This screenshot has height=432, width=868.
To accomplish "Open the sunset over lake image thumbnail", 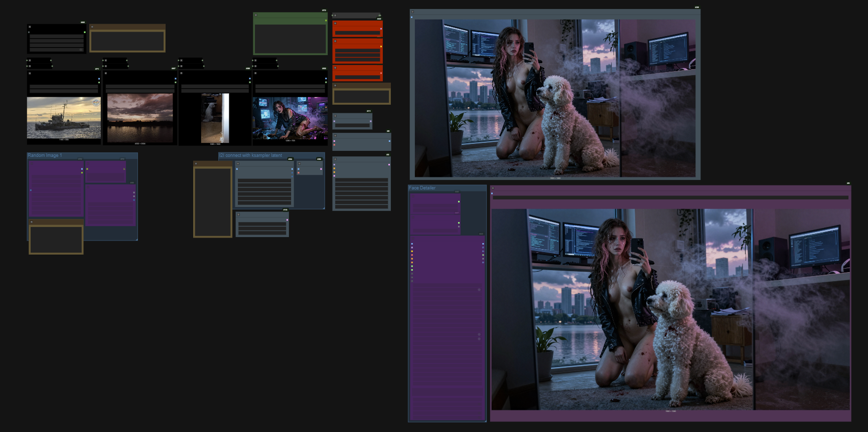I will [x=140, y=118].
